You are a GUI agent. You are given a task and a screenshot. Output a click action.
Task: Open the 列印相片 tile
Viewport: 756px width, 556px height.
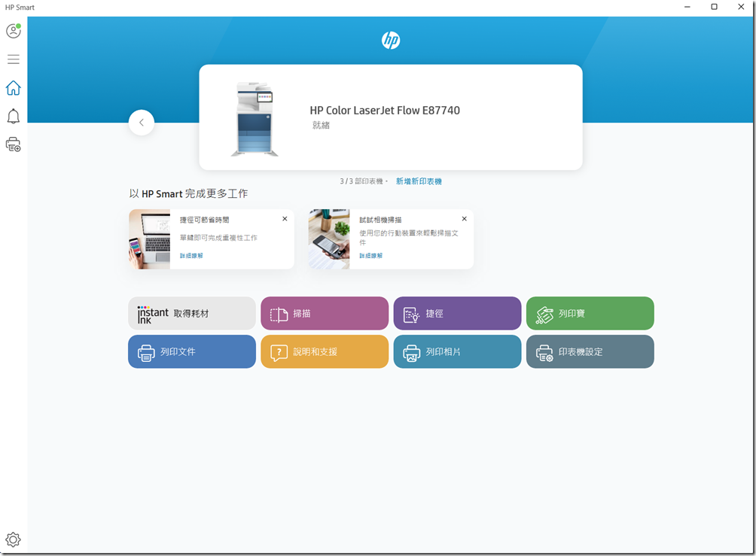click(x=457, y=351)
